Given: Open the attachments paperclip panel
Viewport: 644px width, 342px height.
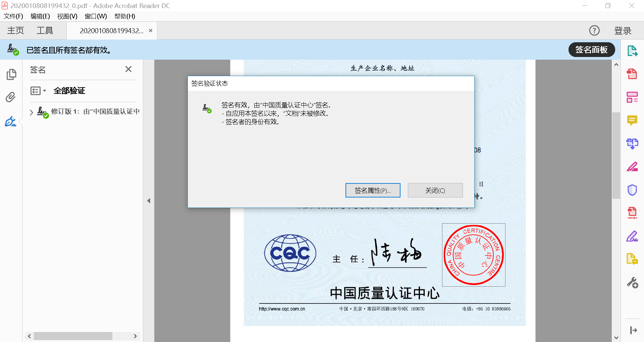Looking at the screenshot, I should click(11, 97).
